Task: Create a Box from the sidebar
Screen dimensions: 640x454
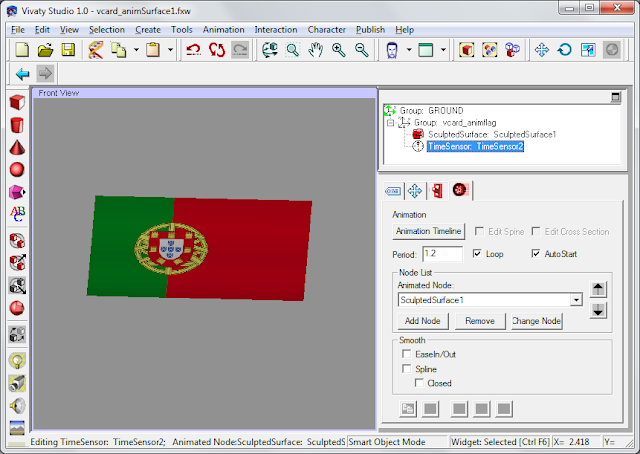Action: coord(17,102)
